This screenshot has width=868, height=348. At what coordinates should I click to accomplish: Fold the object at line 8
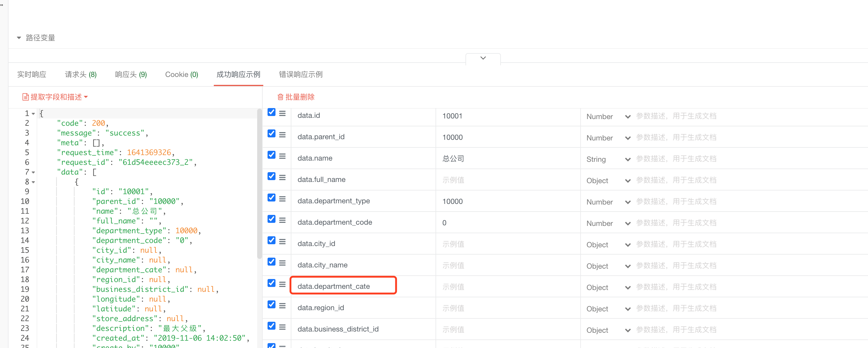[33, 182]
